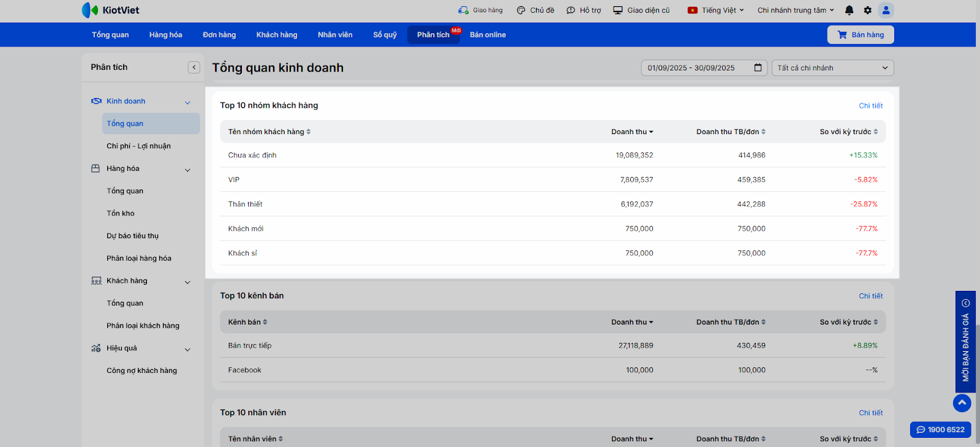Sort customer groups by So với kỳ trước

tap(849, 132)
